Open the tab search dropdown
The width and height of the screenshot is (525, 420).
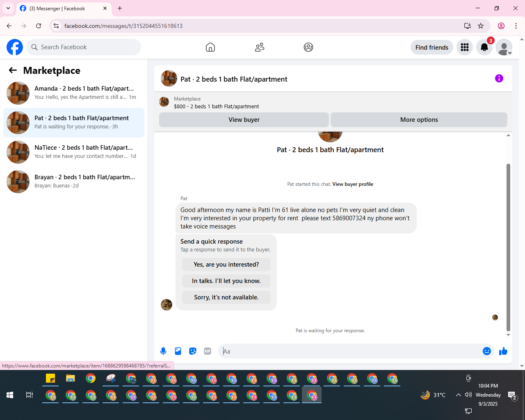(8, 8)
